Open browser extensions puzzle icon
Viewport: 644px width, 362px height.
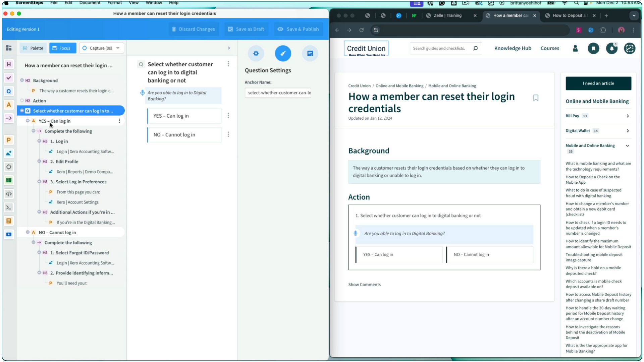(603, 30)
